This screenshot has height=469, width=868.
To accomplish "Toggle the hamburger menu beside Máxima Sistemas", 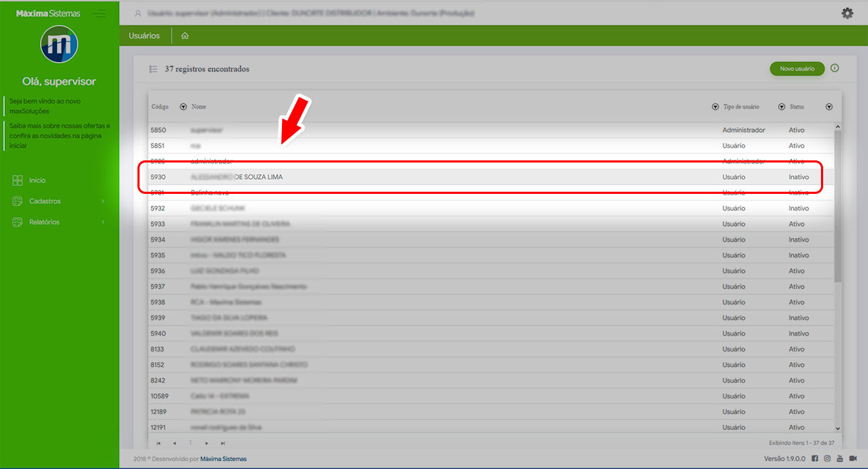I will [x=99, y=14].
